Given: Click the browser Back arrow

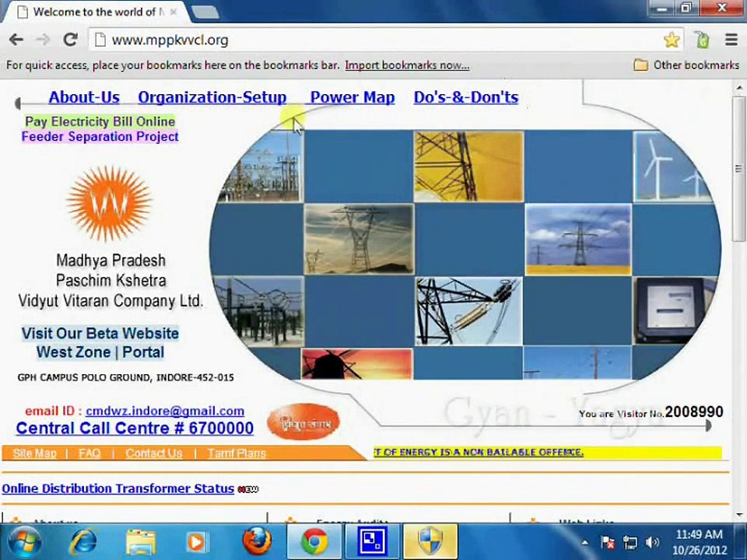Looking at the screenshot, I should click(x=16, y=40).
